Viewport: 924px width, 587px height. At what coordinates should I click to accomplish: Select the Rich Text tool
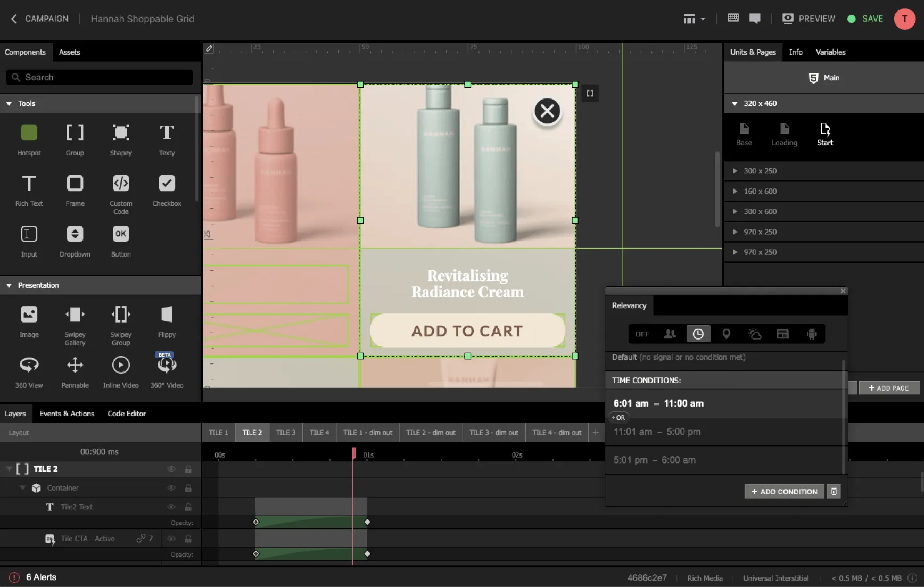pos(29,190)
